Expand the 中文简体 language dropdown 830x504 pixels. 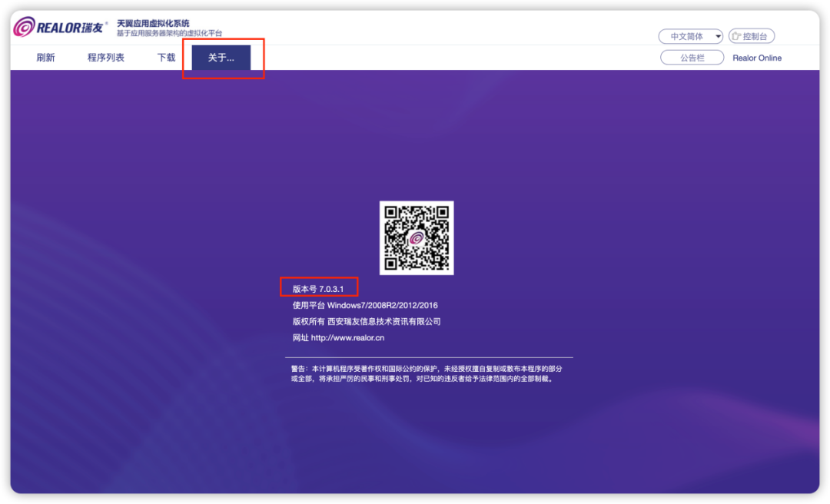point(691,37)
